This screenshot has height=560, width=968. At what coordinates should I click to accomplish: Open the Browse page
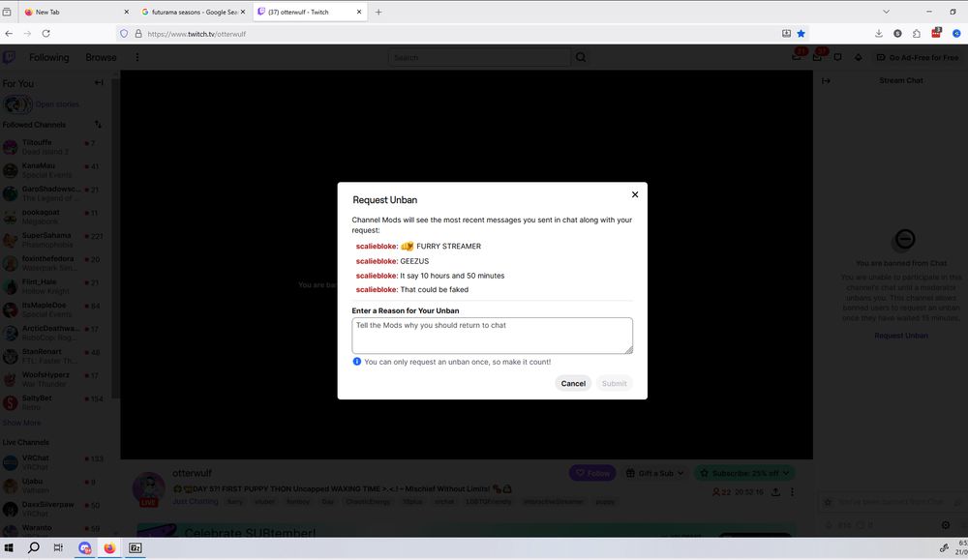click(101, 57)
